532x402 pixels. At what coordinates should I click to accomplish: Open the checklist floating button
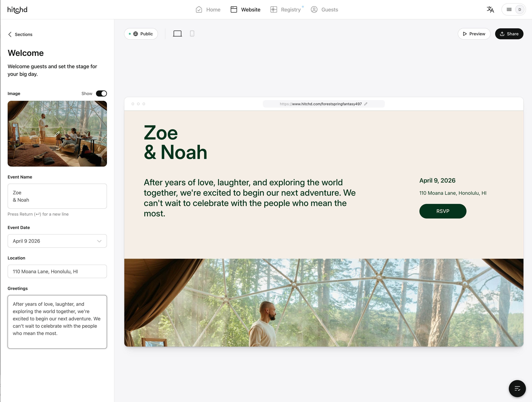(517, 388)
